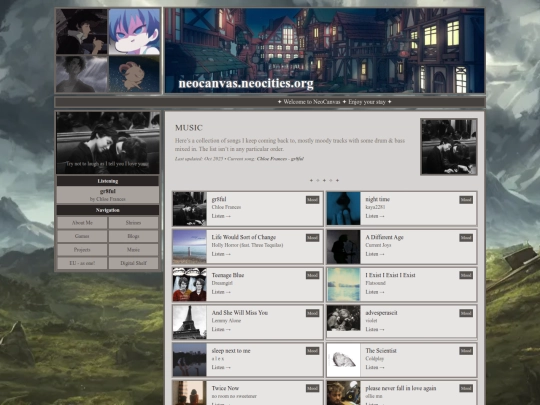Screen dimensions: 540x405
Task: Click the 'Twice Now' song title
Action: click(x=225, y=388)
